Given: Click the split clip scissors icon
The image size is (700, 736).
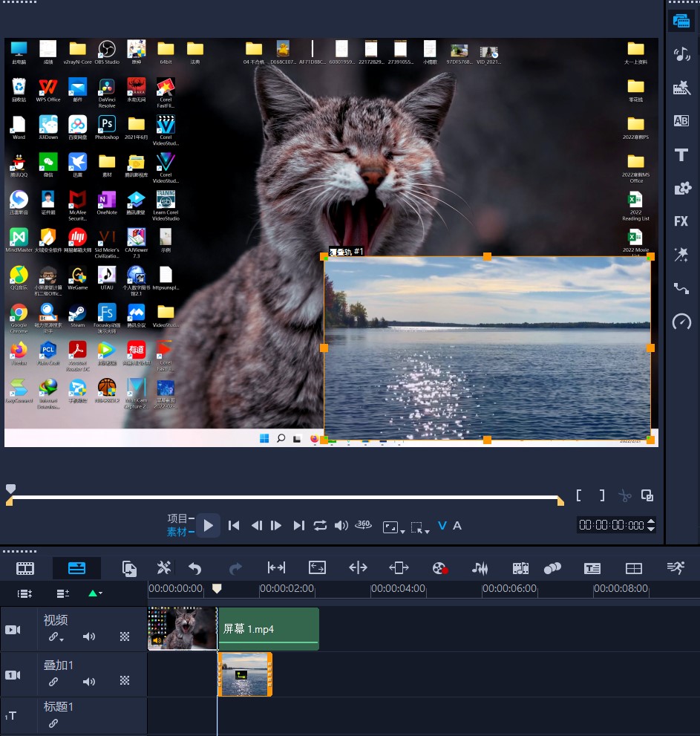Looking at the screenshot, I should click(624, 495).
